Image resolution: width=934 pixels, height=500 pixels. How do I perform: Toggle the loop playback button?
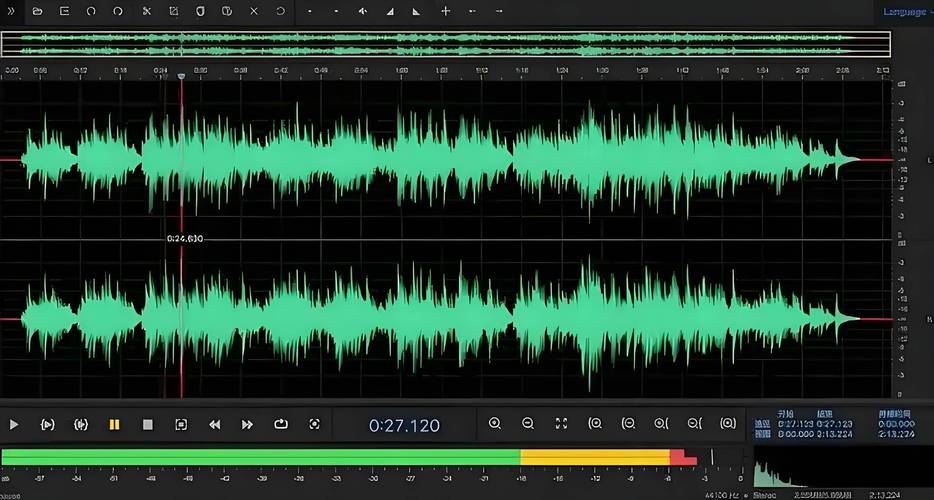[x=281, y=424]
